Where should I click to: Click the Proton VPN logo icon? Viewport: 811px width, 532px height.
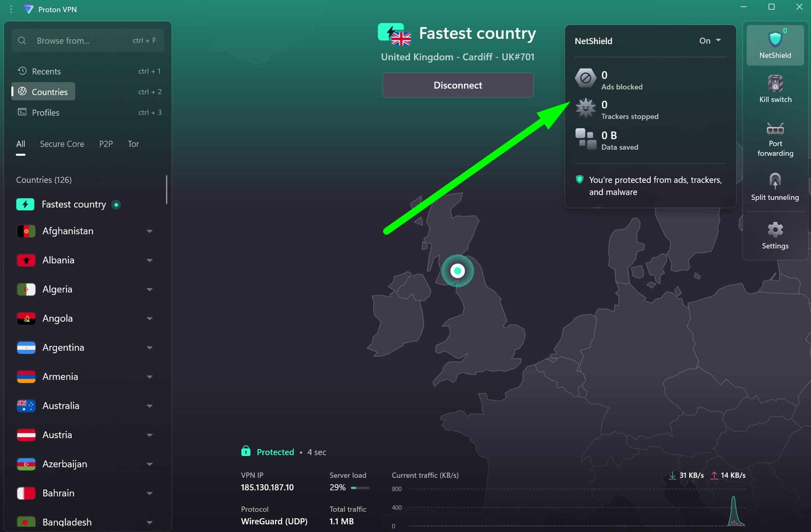[x=28, y=9]
